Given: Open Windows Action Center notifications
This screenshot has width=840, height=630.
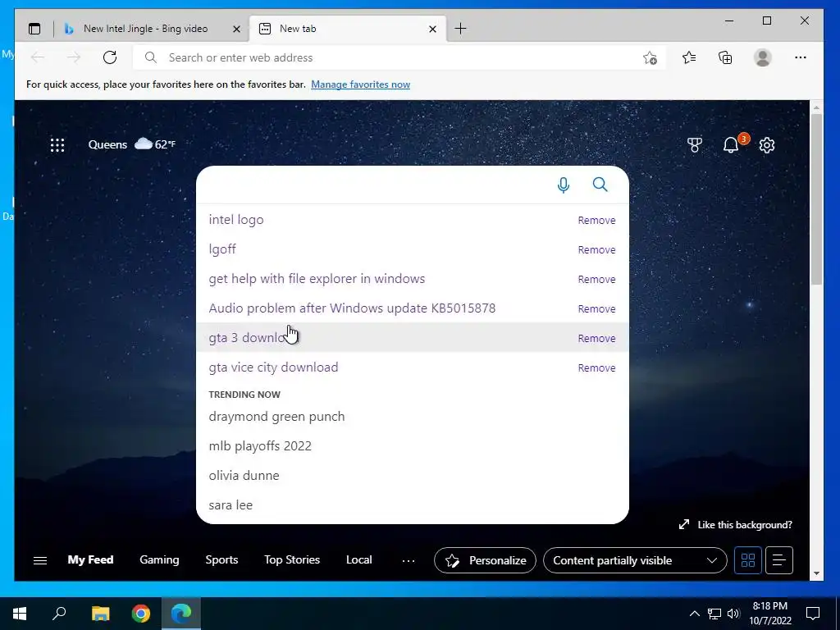Looking at the screenshot, I should pyautogui.click(x=813, y=614).
